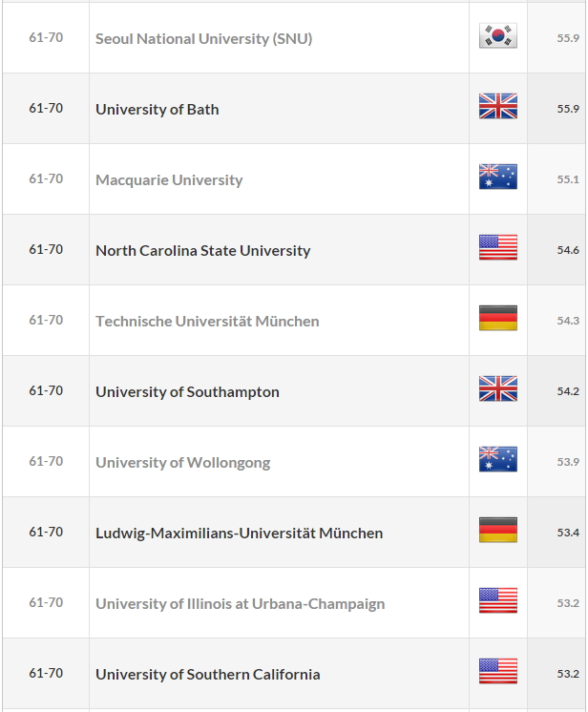Open the Macquarie University link
The image size is (588, 712).
click(169, 180)
